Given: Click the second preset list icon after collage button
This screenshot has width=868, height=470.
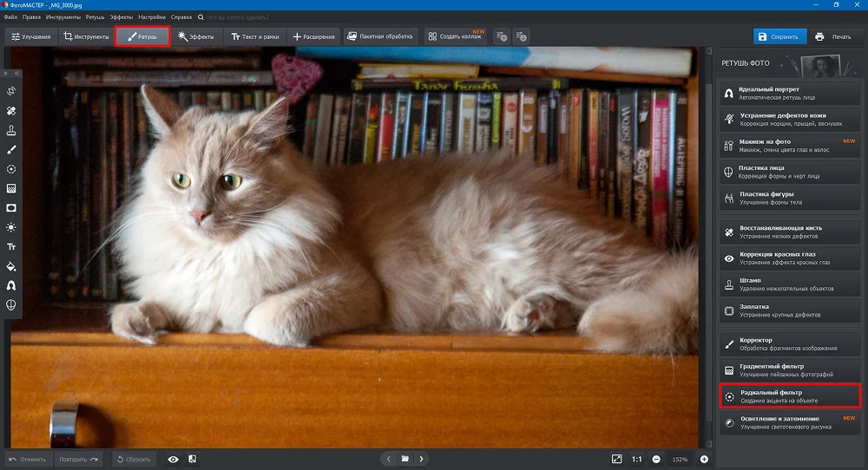Looking at the screenshot, I should click(x=521, y=36).
